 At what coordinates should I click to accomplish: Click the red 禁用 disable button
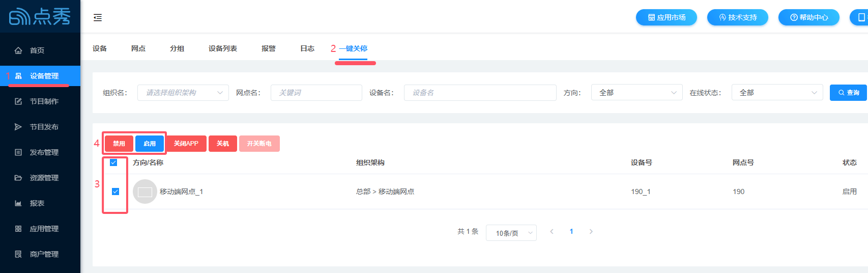click(x=119, y=144)
